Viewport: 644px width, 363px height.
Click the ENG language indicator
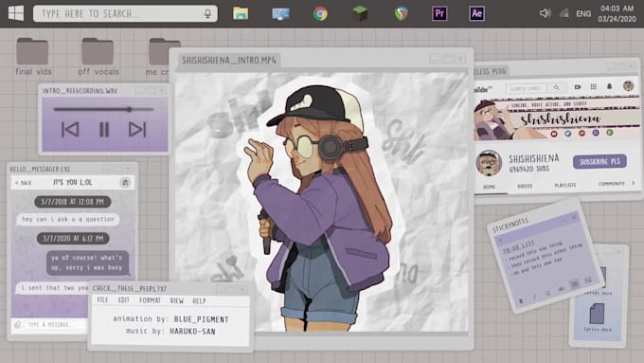tap(583, 13)
